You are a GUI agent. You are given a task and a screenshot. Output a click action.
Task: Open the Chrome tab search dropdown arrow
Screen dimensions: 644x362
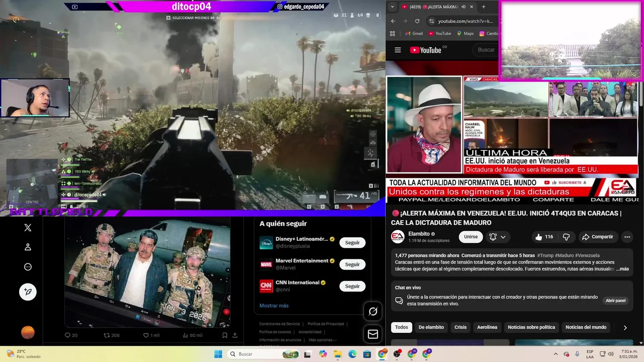click(391, 7)
